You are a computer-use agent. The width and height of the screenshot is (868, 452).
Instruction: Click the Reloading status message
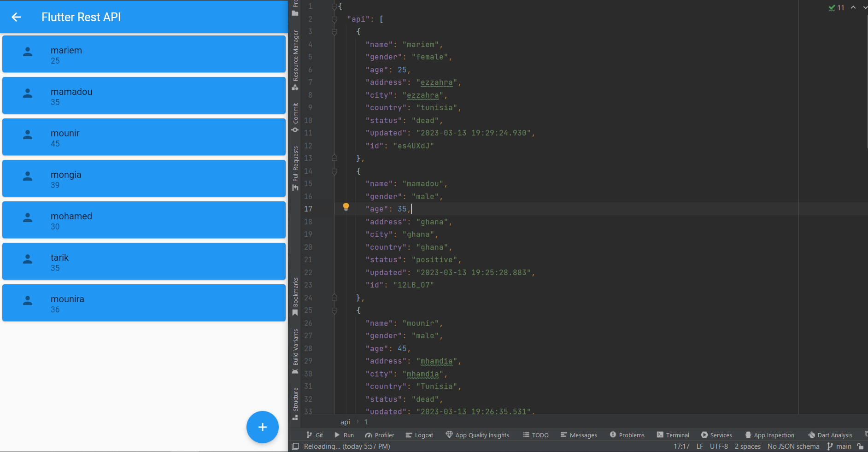coord(347,446)
